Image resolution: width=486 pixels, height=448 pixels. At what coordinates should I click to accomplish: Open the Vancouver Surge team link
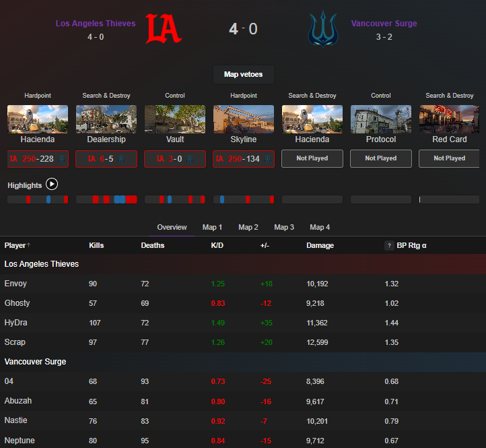(x=384, y=24)
